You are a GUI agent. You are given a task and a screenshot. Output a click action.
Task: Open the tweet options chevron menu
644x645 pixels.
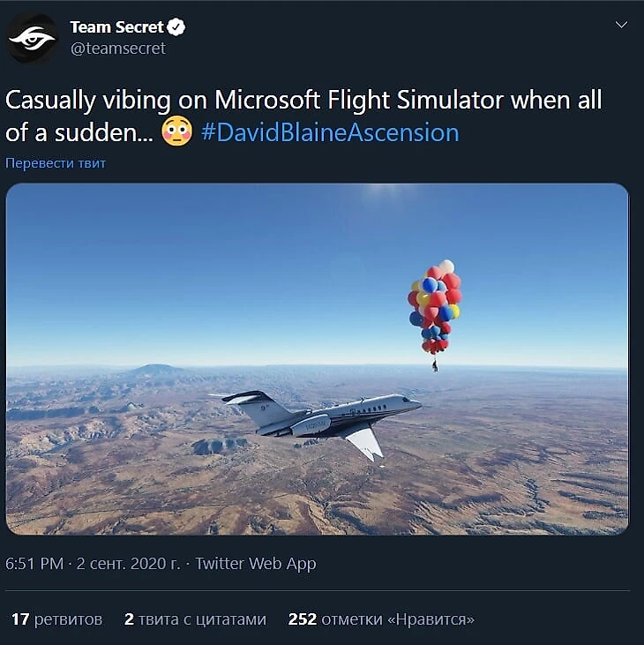(x=621, y=25)
